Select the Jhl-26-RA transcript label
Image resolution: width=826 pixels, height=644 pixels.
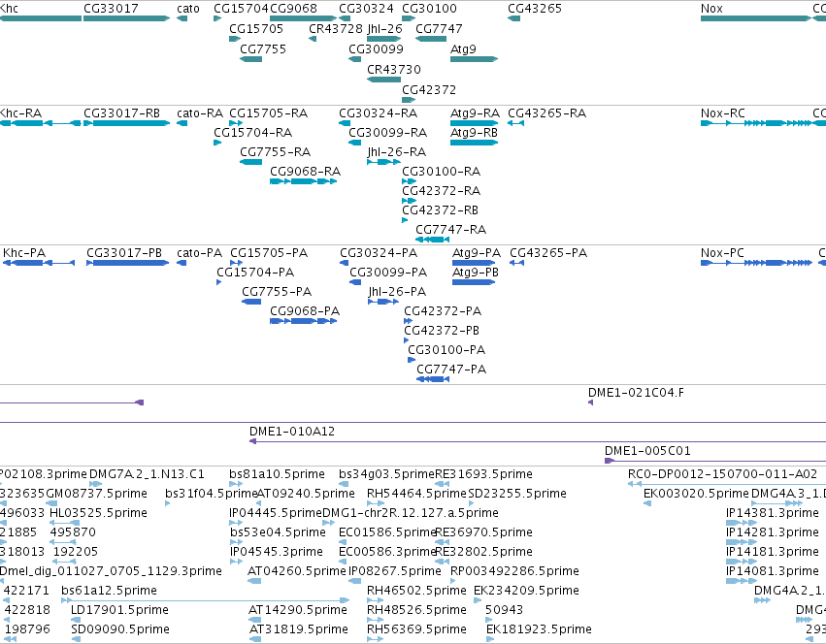[x=397, y=151]
